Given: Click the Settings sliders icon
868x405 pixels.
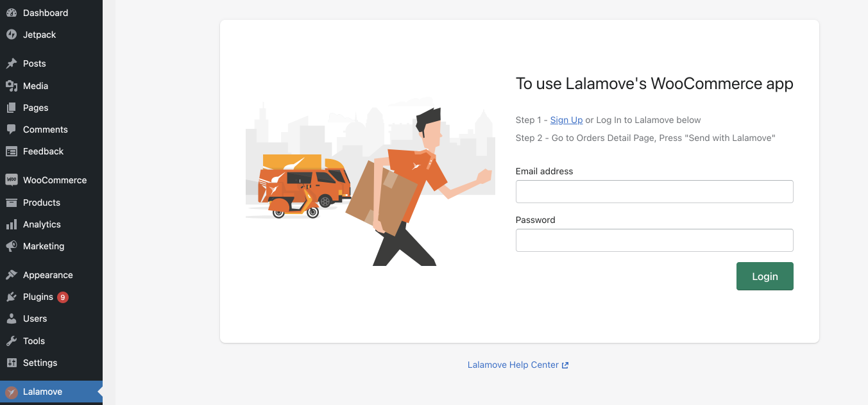Looking at the screenshot, I should tap(12, 363).
